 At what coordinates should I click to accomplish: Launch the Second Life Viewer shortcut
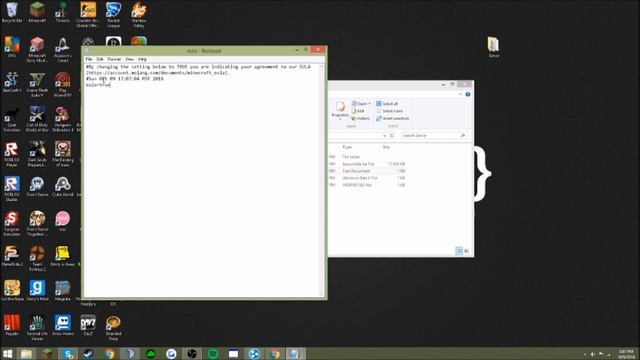37,328
